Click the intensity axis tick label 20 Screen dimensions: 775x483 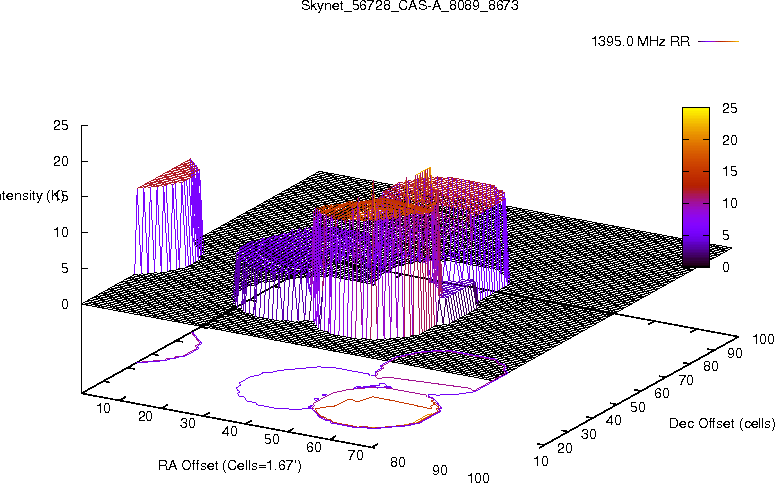61,161
